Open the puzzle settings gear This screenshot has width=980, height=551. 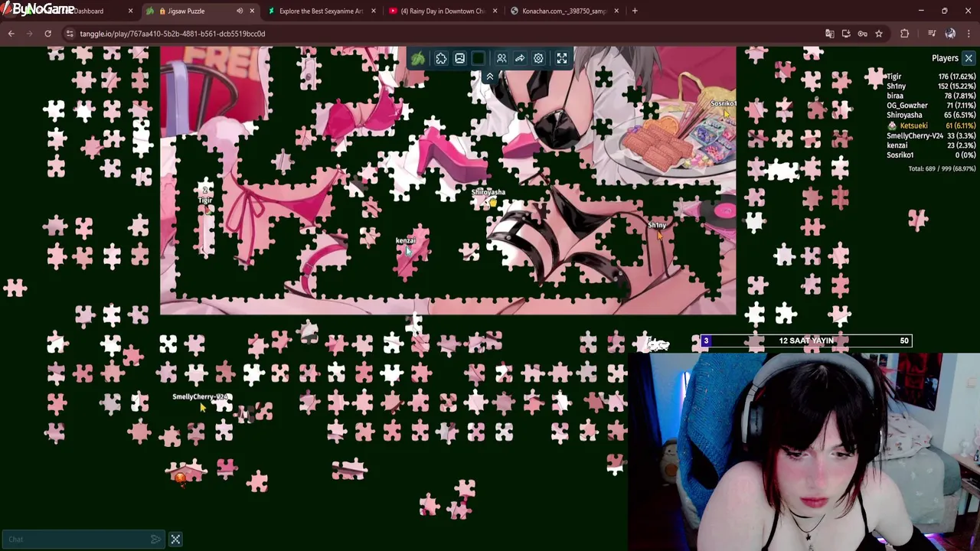pyautogui.click(x=538, y=59)
